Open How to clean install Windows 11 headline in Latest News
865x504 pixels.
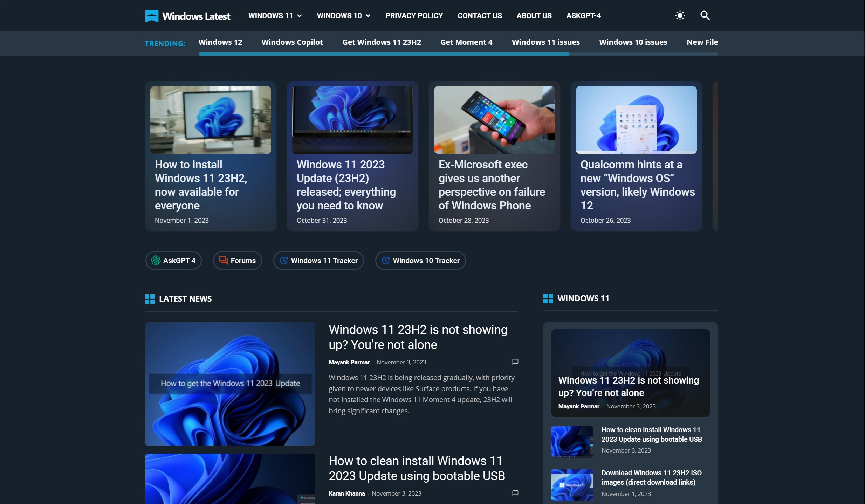[x=417, y=468]
